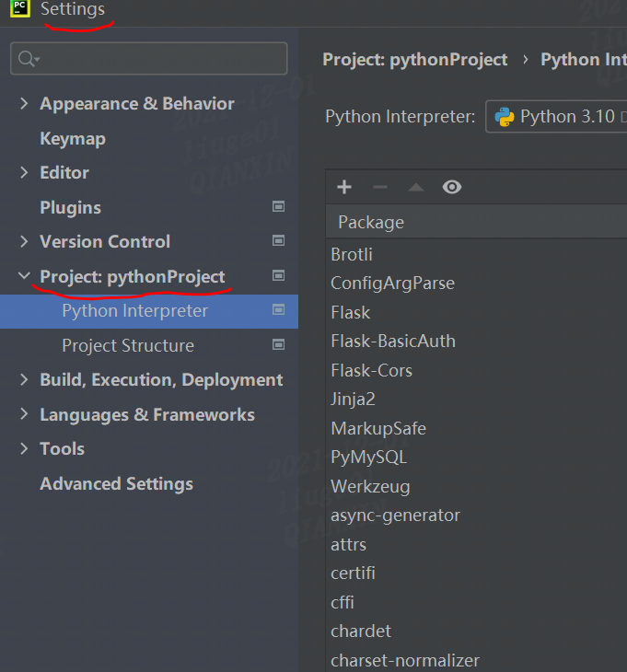Click the uninstall package minus icon
The image size is (627, 672).
click(x=380, y=188)
